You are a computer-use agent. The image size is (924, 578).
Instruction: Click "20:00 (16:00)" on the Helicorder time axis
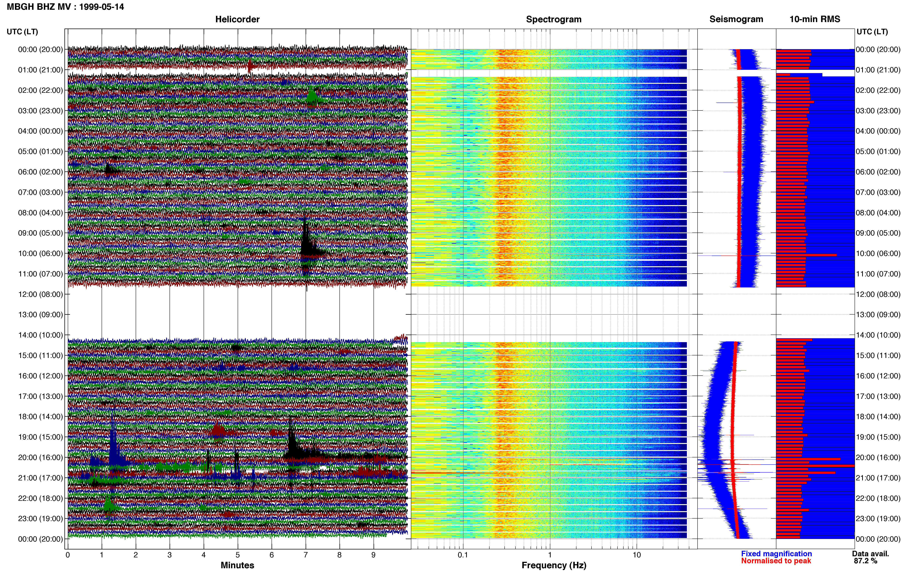click(x=41, y=457)
